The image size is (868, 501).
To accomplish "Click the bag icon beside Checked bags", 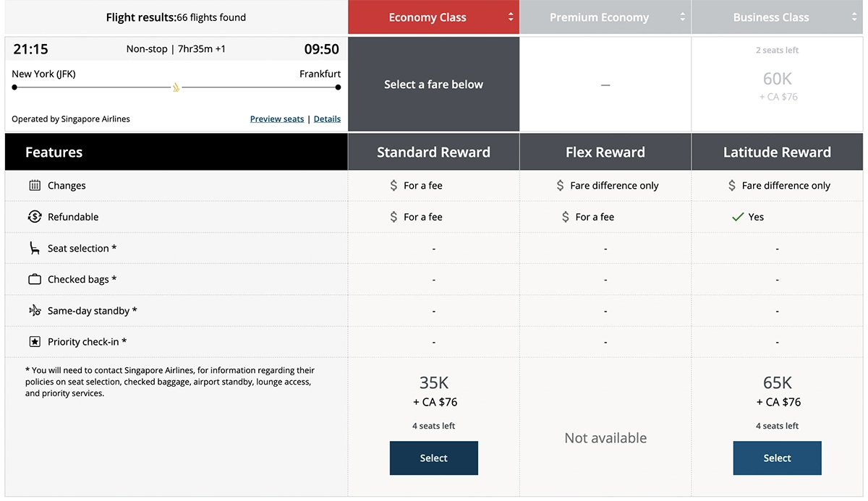I will pos(34,279).
